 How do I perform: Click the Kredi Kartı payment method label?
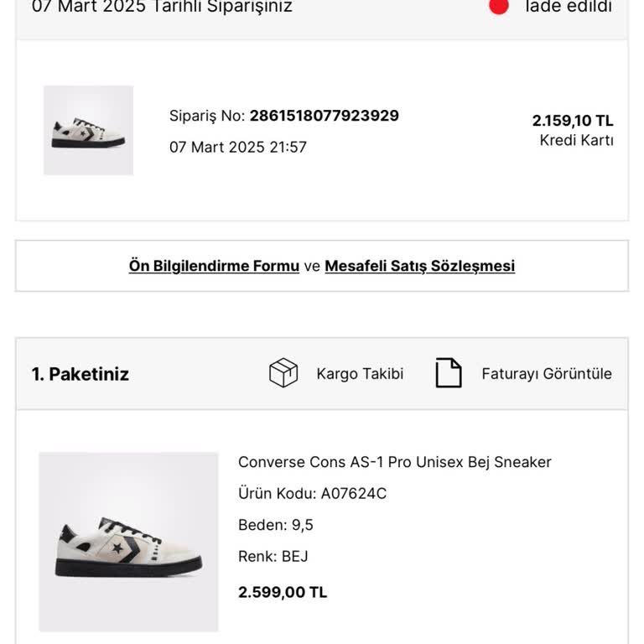coord(576,140)
